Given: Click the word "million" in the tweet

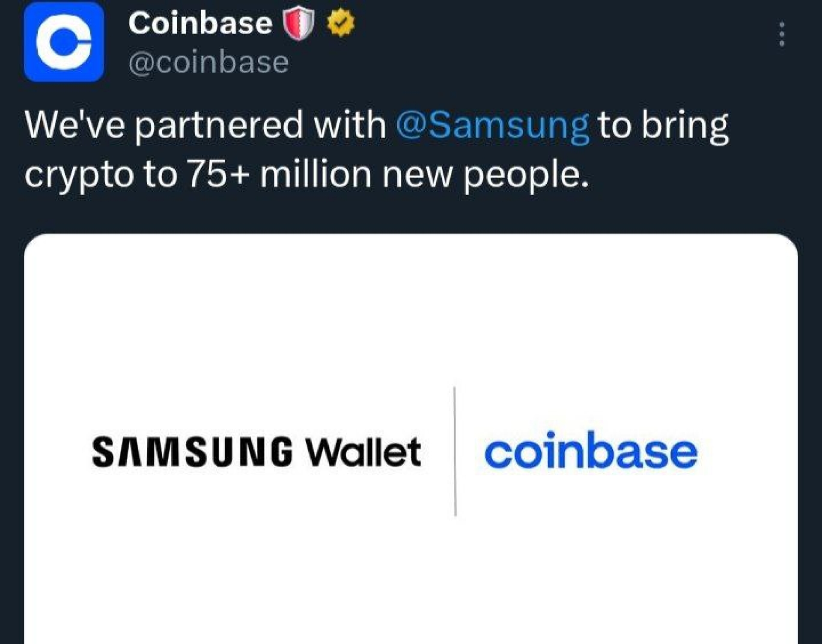Looking at the screenshot, I should click(316, 174).
